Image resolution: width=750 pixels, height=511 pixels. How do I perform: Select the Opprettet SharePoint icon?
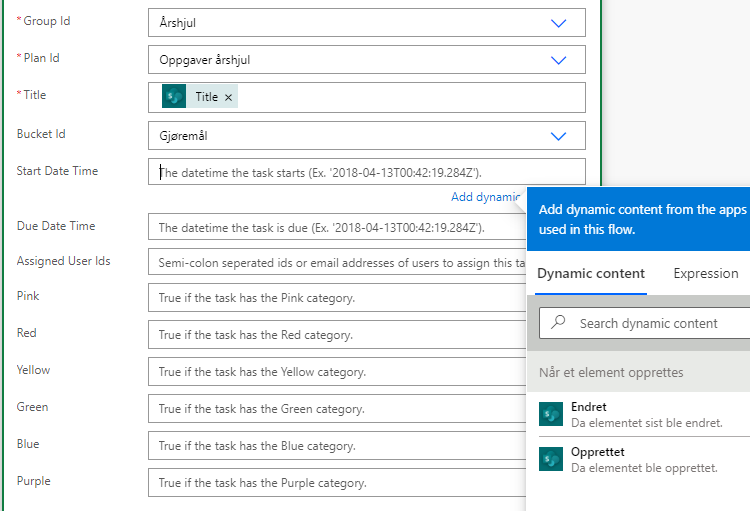(551, 459)
